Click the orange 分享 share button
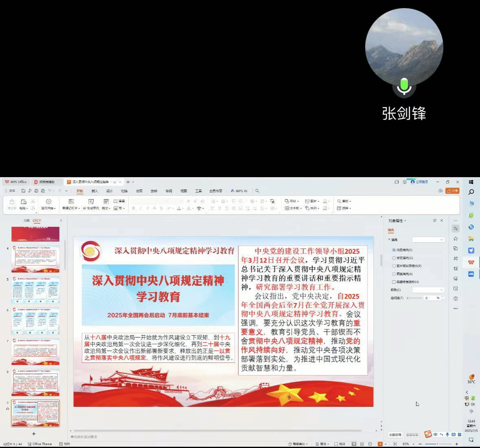This screenshot has width=480, height=448. point(452,191)
